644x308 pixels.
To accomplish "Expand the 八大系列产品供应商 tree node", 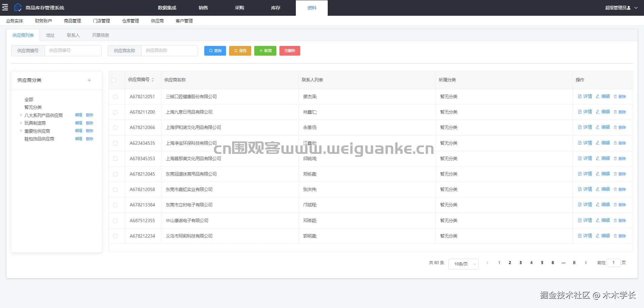I will pos(21,115).
